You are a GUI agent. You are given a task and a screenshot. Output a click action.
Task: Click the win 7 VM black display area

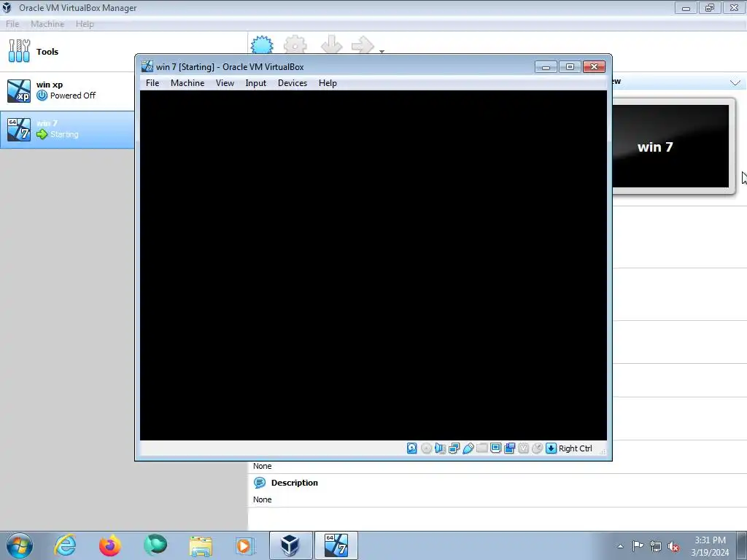[x=373, y=265]
